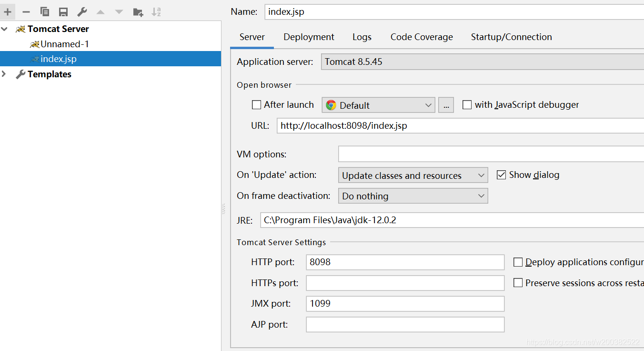Click the 'Application server:' label
The image size is (644, 351).
(275, 62)
